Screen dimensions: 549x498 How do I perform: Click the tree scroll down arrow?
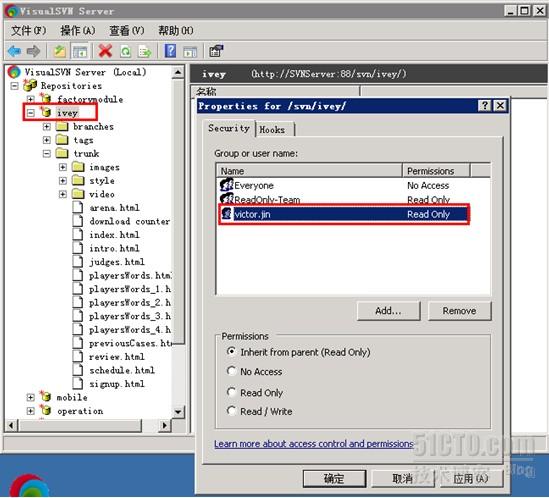[x=178, y=411]
